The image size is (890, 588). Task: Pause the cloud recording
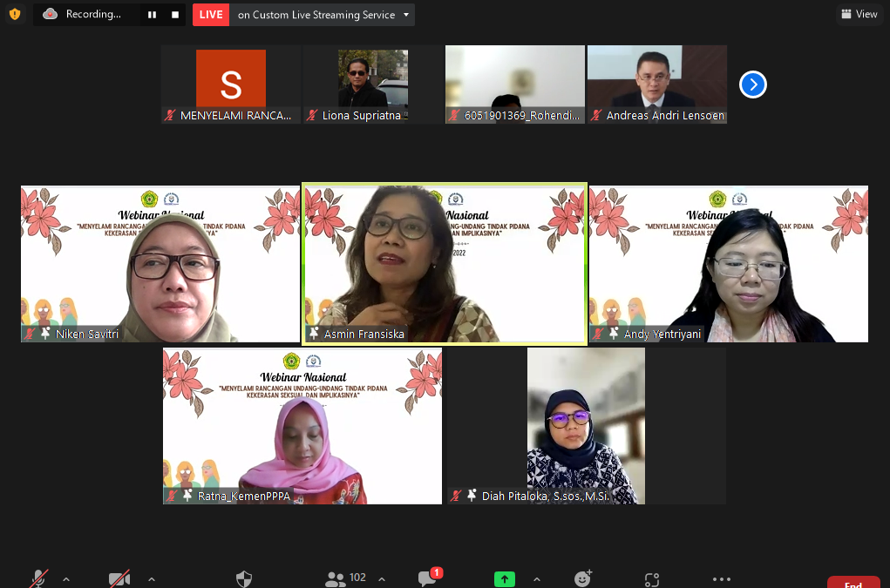(x=152, y=14)
